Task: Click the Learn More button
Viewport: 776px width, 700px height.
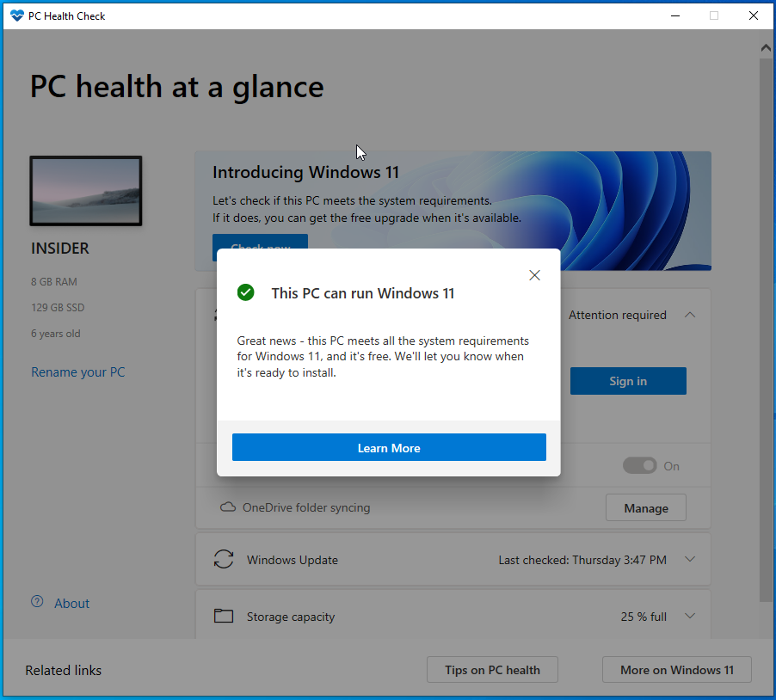Action: (389, 447)
